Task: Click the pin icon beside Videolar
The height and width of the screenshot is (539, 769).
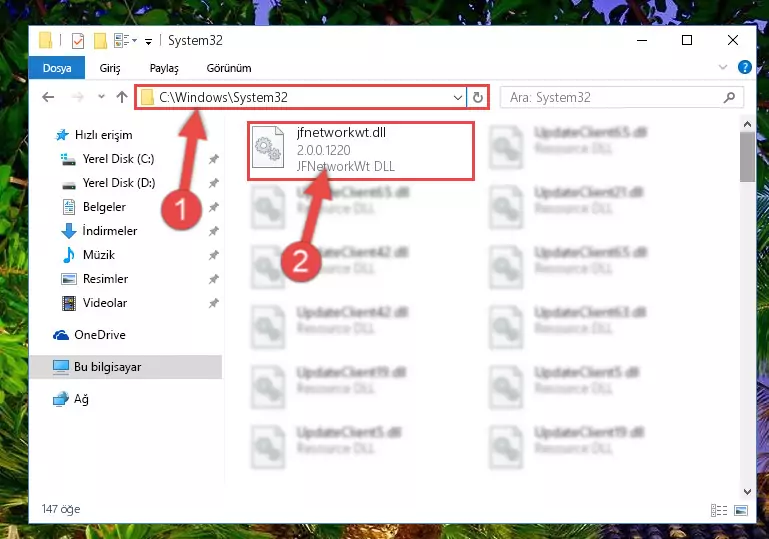Action: coord(213,303)
